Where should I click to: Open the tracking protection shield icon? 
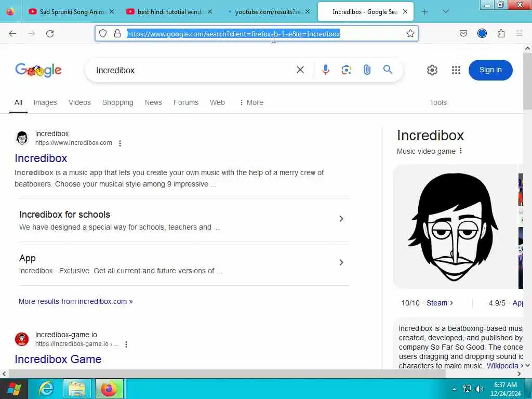tap(103, 33)
